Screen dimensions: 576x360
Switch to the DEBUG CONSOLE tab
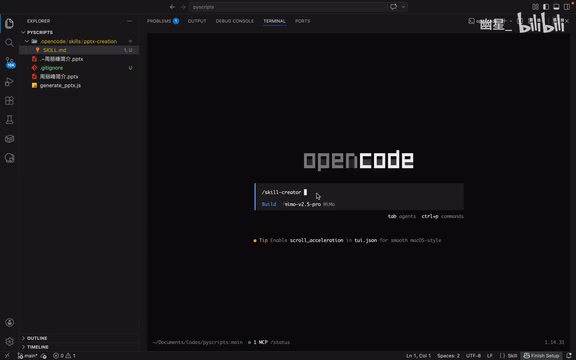235,21
